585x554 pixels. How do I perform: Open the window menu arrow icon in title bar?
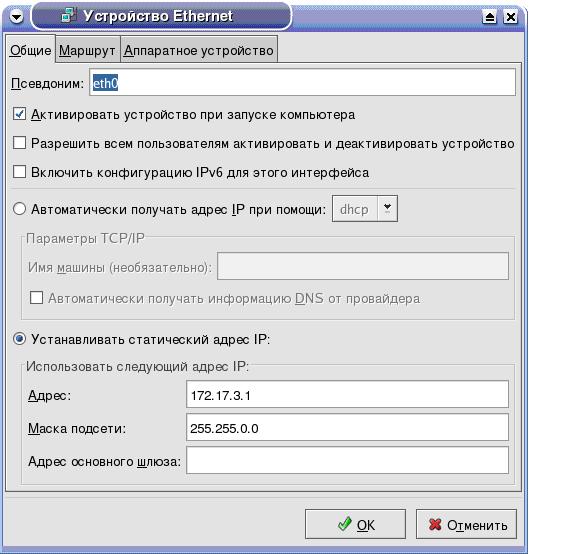pos(16,17)
